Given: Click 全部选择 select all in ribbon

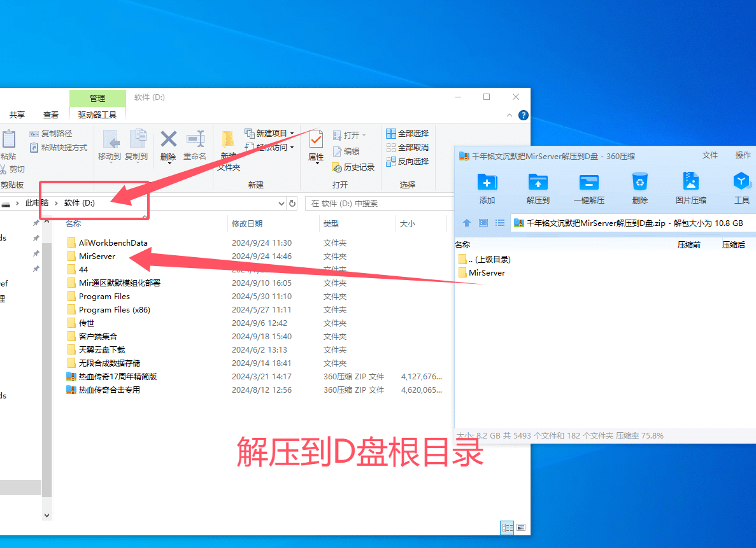Looking at the screenshot, I should 407,134.
